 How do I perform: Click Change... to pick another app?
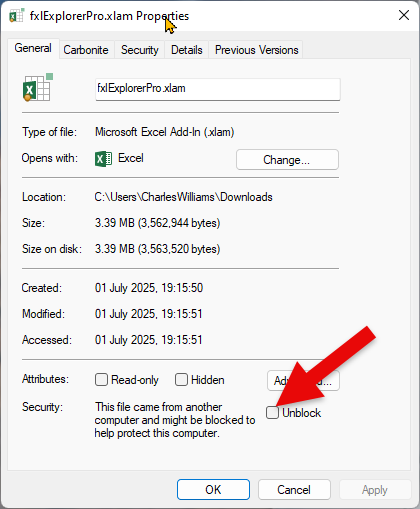[x=287, y=160]
